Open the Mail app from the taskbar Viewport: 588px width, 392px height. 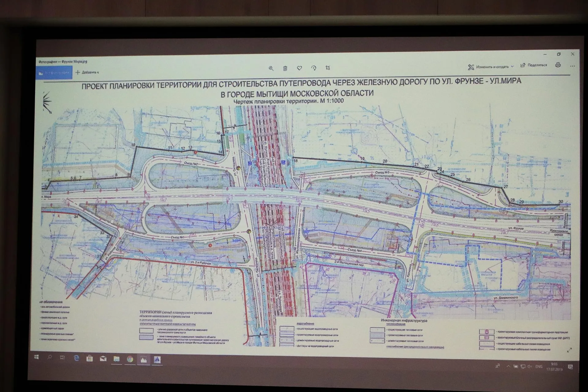point(103,359)
